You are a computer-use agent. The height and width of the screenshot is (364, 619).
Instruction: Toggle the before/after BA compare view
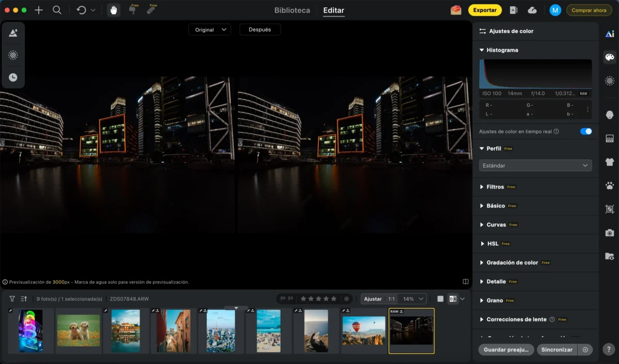pos(453,299)
